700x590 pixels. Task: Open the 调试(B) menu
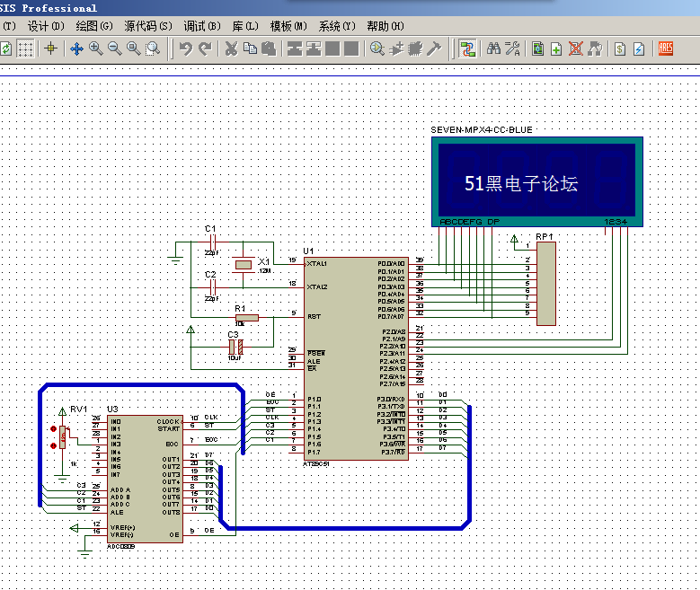click(x=202, y=26)
